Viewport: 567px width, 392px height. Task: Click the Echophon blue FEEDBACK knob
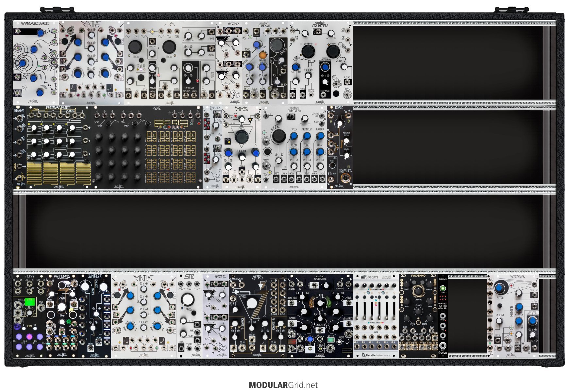[x=325, y=67]
